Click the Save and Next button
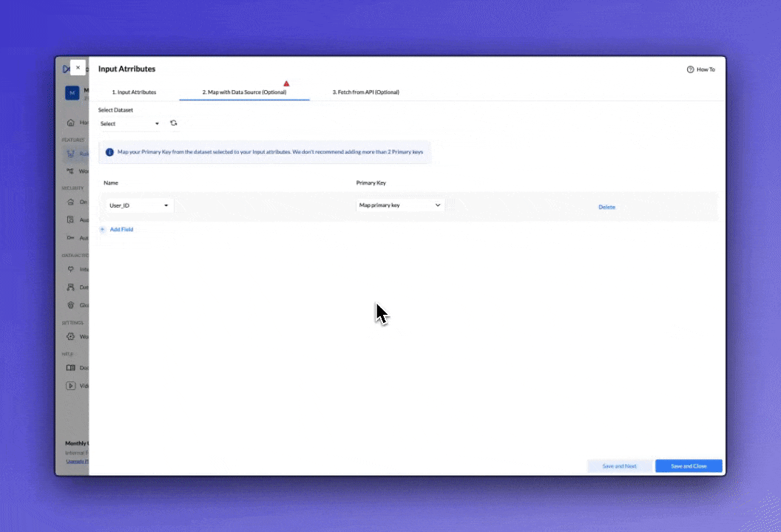 pyautogui.click(x=619, y=466)
